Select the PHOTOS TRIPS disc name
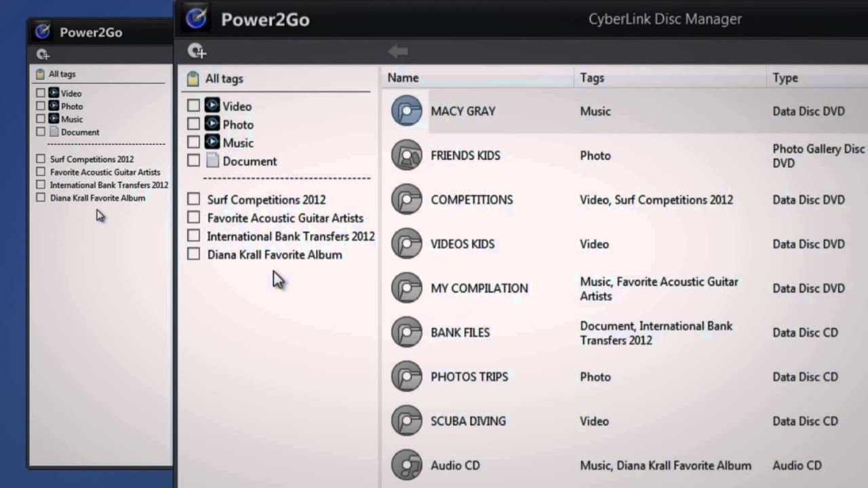Viewport: 868px width, 488px height. (x=469, y=377)
